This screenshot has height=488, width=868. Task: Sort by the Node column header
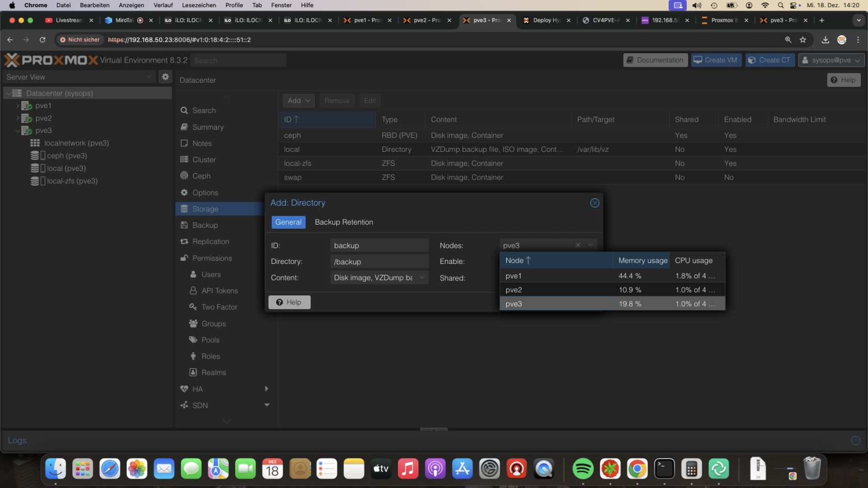click(556, 261)
